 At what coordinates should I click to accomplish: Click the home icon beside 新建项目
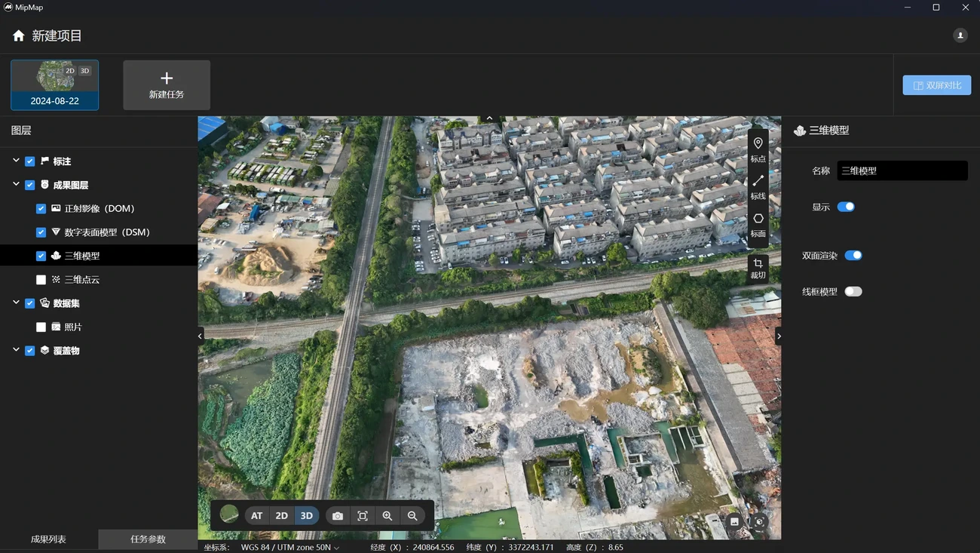click(x=19, y=35)
